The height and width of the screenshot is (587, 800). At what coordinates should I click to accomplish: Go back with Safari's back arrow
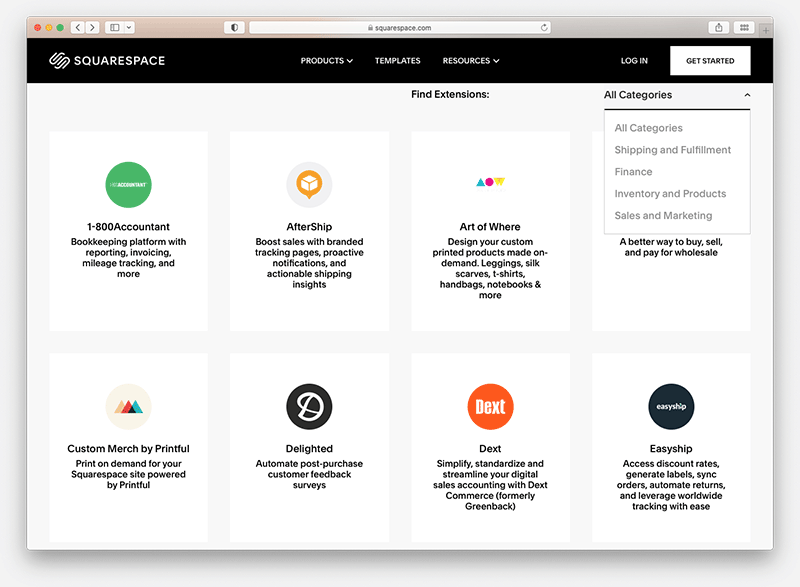point(78,28)
